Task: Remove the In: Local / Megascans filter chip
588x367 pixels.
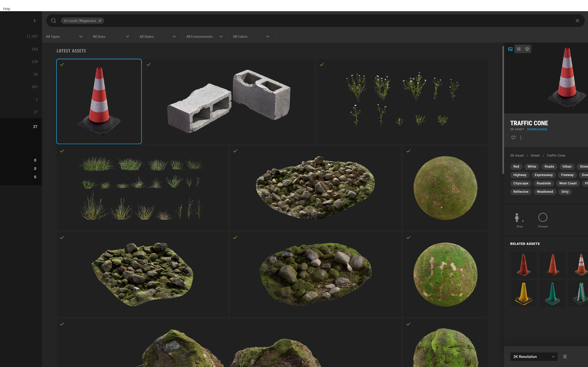Action: pyautogui.click(x=100, y=21)
